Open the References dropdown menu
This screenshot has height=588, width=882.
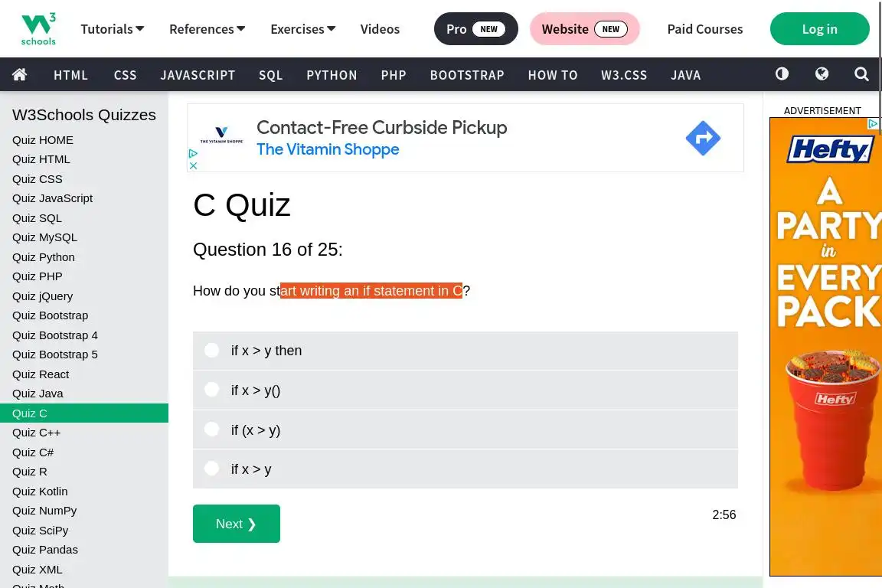(x=207, y=29)
